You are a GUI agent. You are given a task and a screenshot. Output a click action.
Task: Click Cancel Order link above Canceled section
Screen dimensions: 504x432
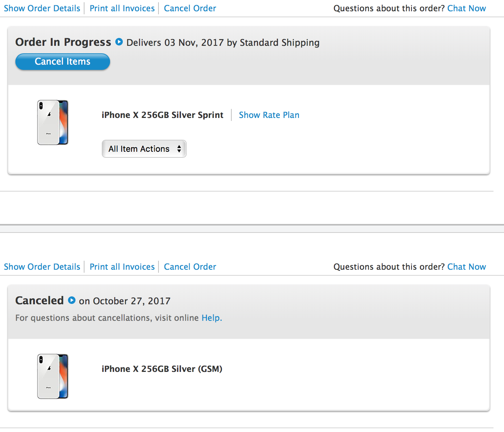(x=190, y=267)
